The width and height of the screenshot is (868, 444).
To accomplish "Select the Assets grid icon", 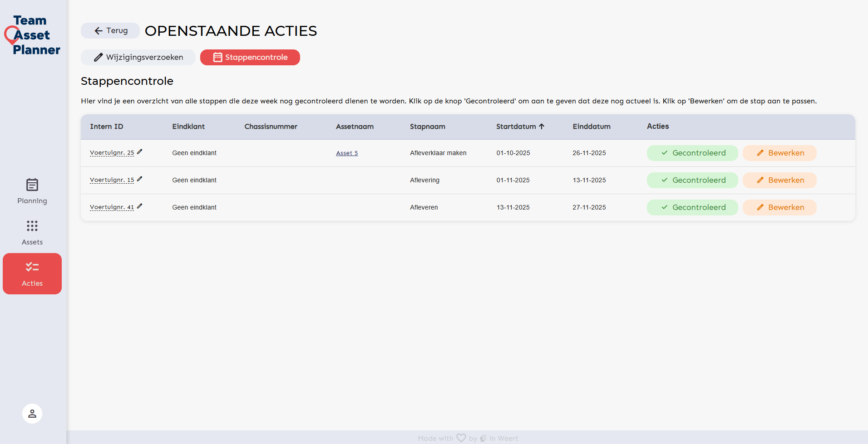I will pyautogui.click(x=32, y=226).
